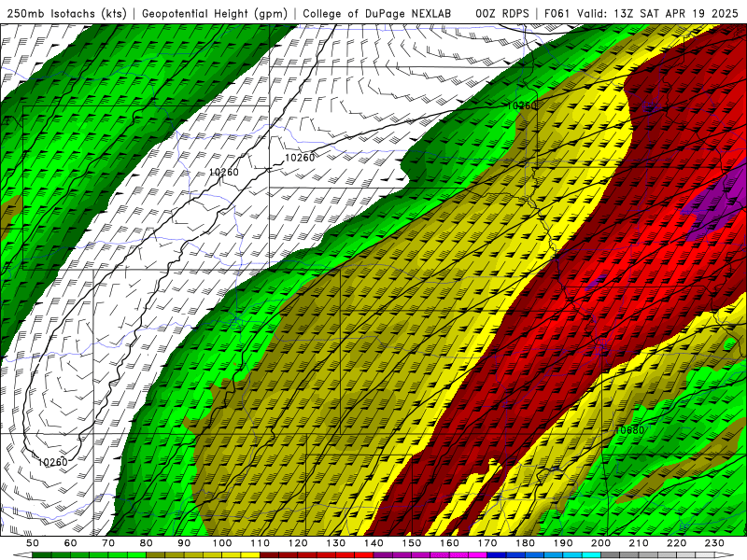Click the color bar label '150'
The height and width of the screenshot is (560, 747).
point(412,543)
